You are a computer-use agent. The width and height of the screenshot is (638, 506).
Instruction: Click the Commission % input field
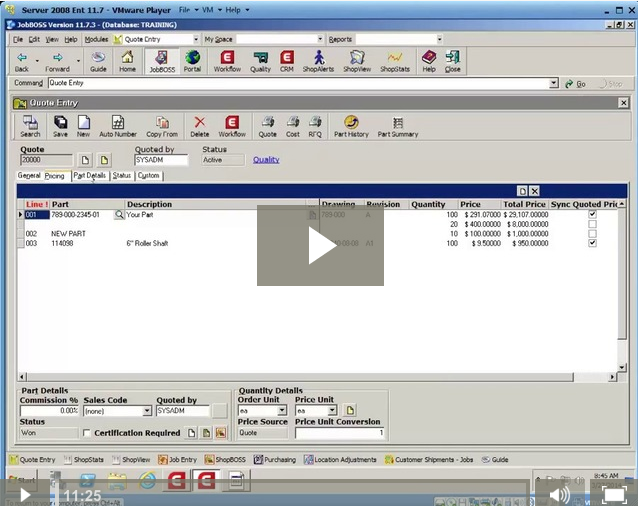[49, 411]
